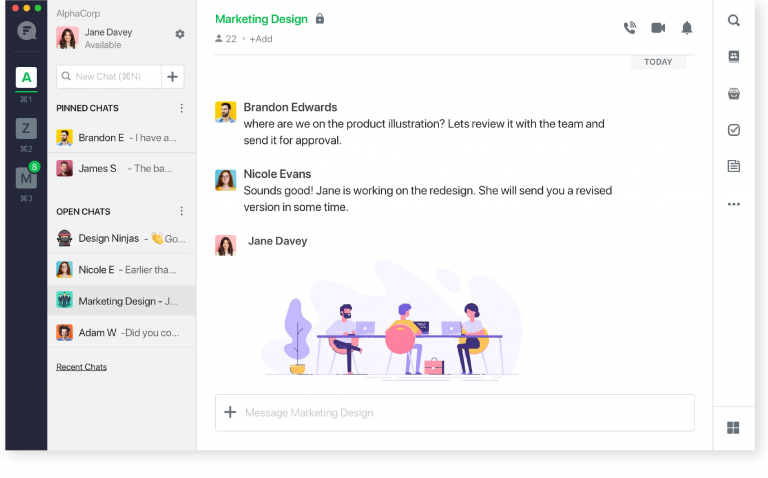
Task: Click the plus button beside New Chat search
Action: (x=172, y=77)
